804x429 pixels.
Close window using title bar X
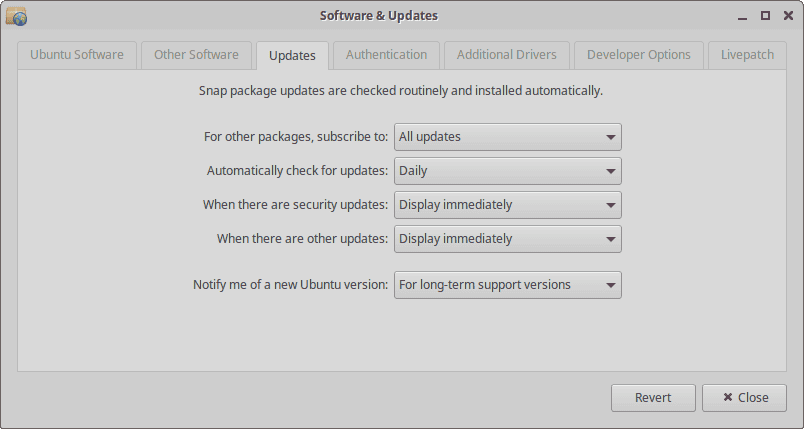point(789,16)
